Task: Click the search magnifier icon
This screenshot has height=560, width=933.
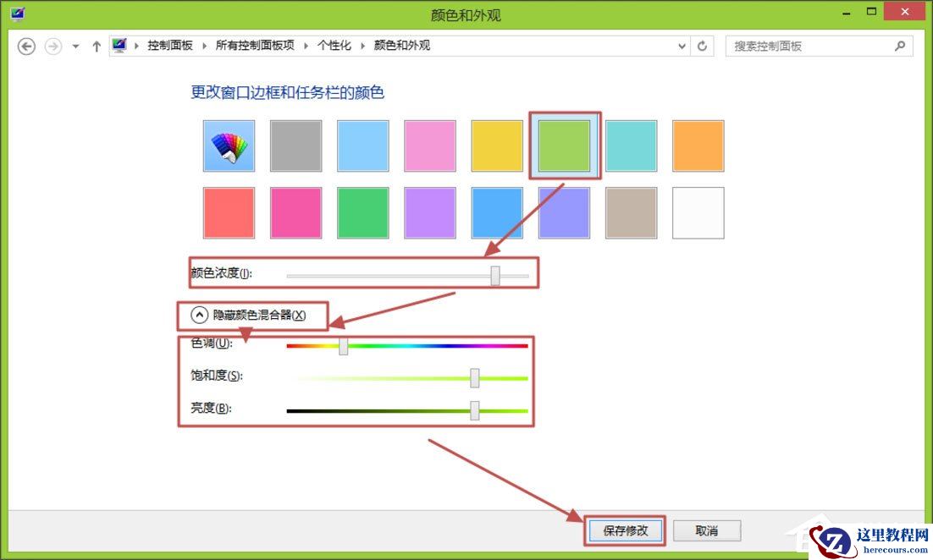Action: click(x=900, y=45)
